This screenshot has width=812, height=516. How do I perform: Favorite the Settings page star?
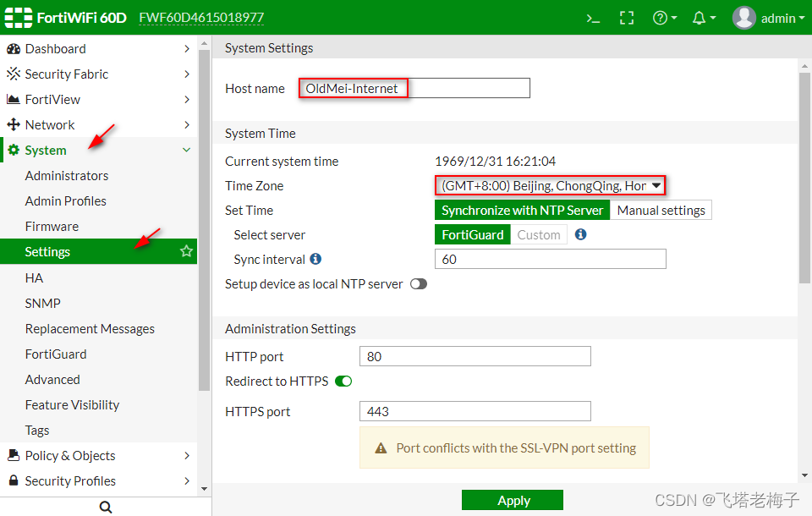(186, 251)
